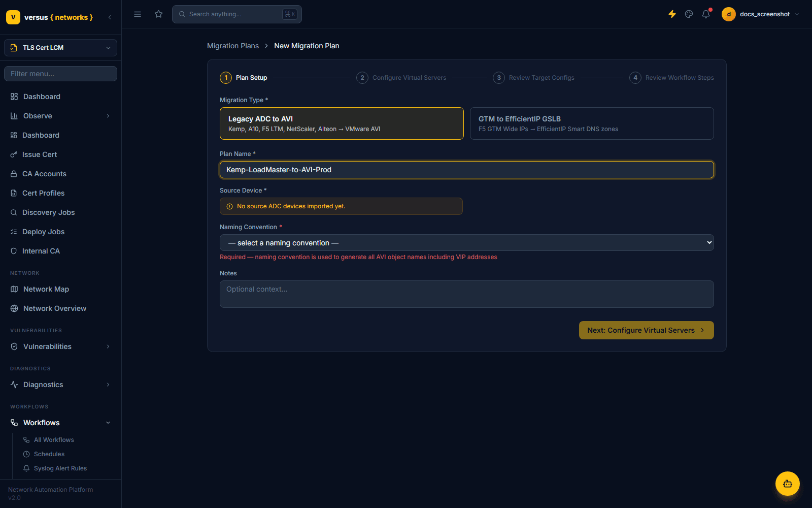Open Issue Cert in the sidebar
The width and height of the screenshot is (812, 508).
(60, 154)
